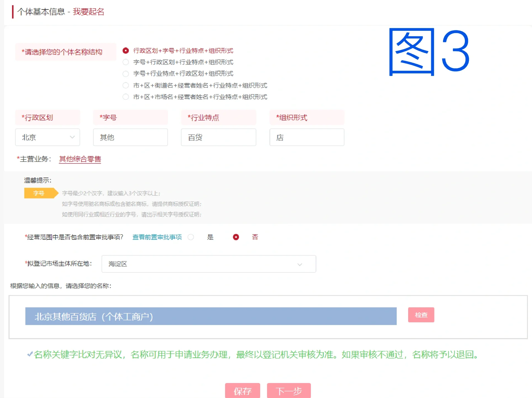Open the 北京 administrative region dropdown
Screen dimensions: 532x398
44,137
